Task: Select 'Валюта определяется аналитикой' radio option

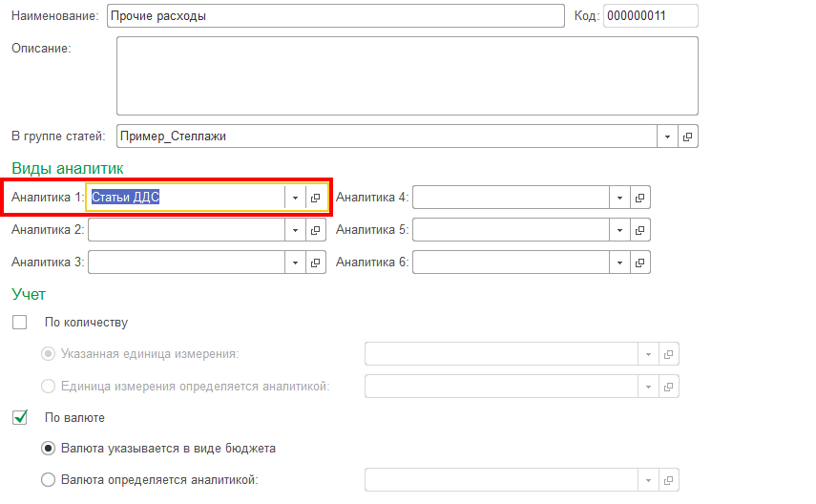Action: click(49, 480)
